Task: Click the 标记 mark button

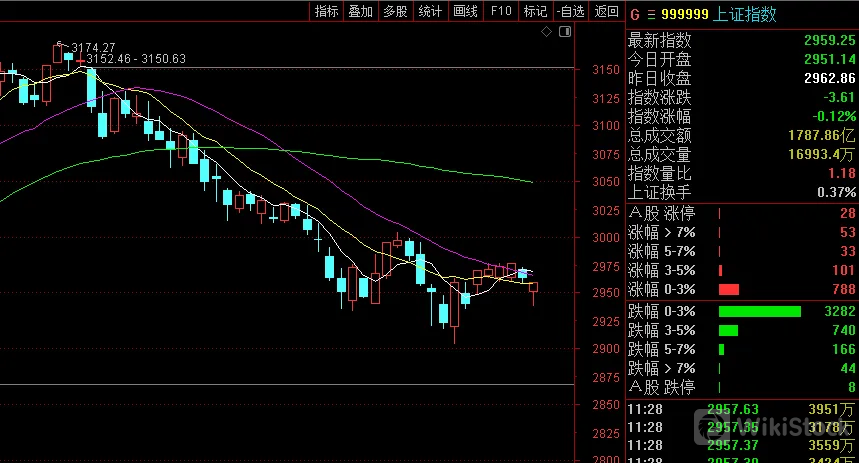Action: pyautogui.click(x=535, y=12)
